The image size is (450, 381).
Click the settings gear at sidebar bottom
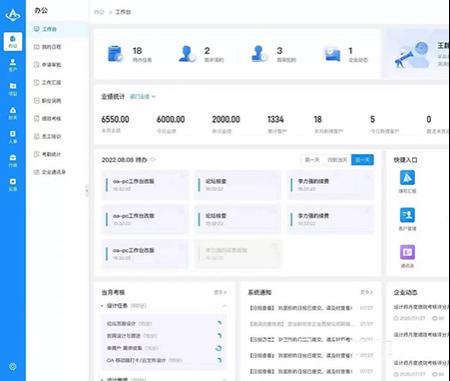[13, 366]
